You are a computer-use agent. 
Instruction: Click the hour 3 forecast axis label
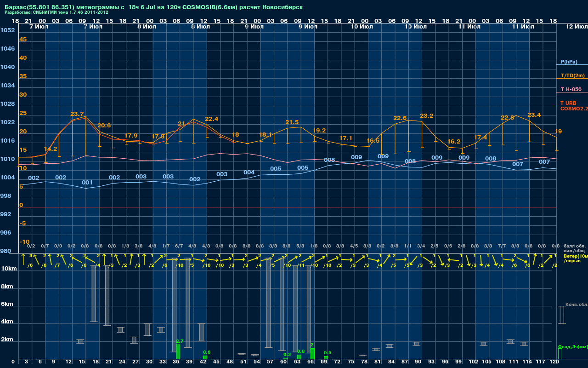(26, 362)
